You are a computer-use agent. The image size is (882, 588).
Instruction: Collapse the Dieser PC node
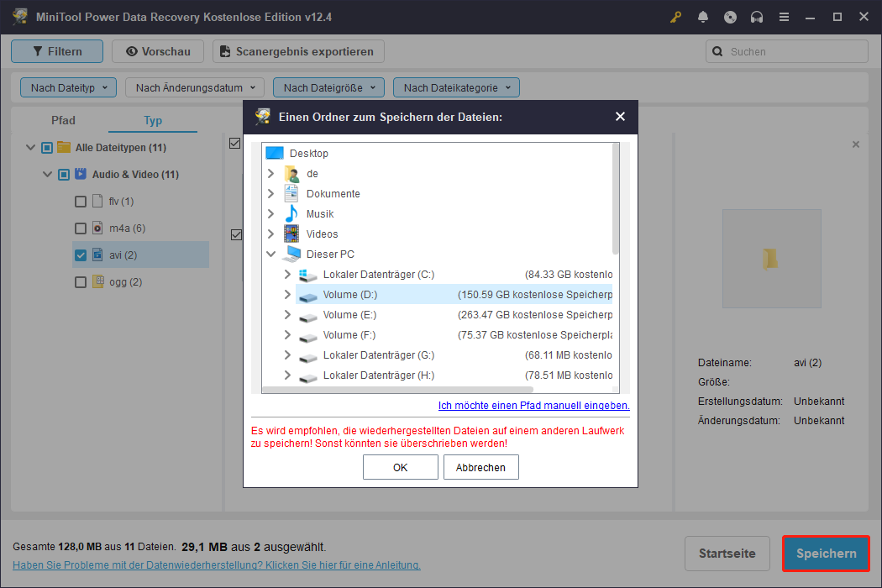pos(270,255)
